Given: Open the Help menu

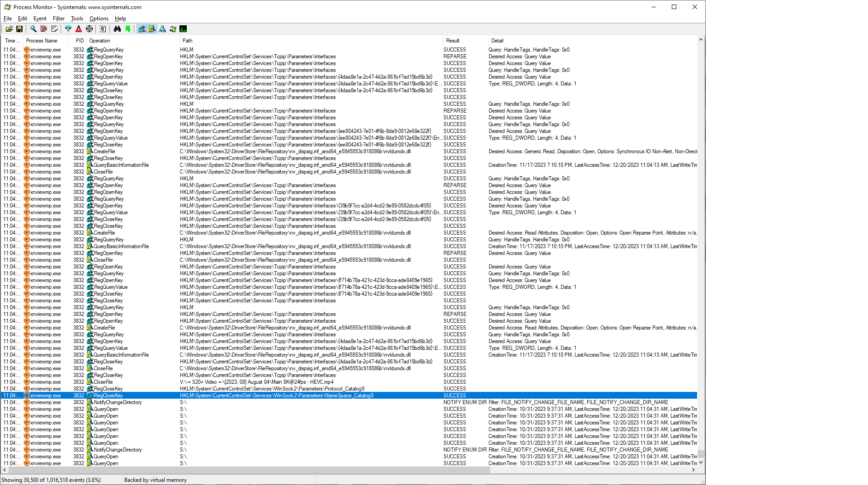Looking at the screenshot, I should point(120,19).
